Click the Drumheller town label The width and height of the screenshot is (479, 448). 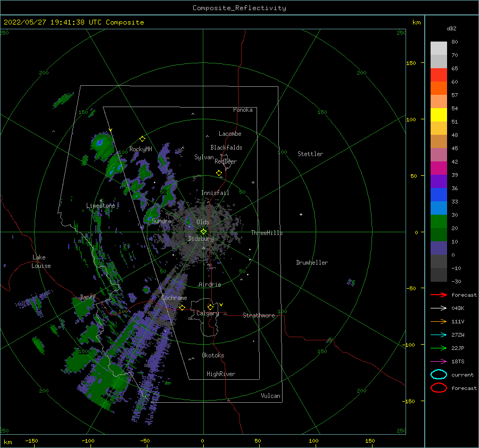pos(312,263)
